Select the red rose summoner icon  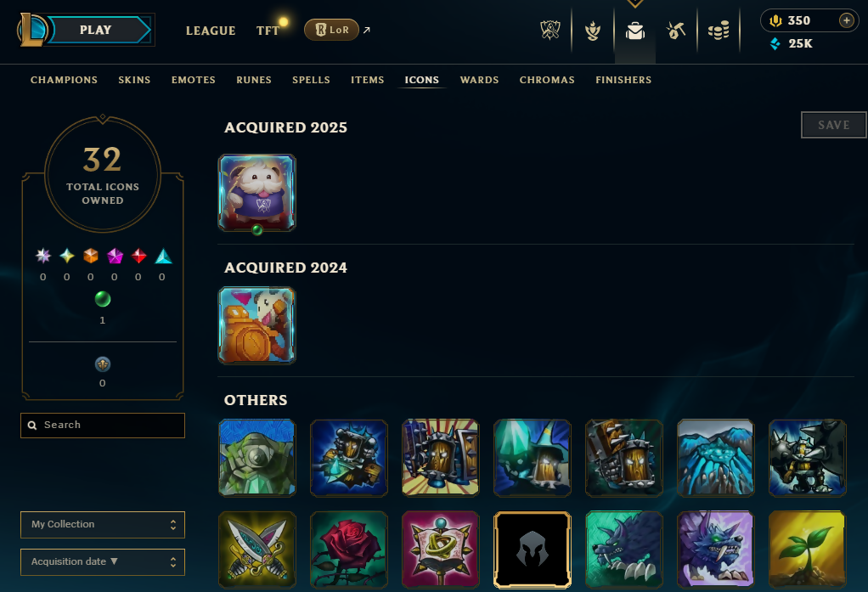click(x=349, y=550)
